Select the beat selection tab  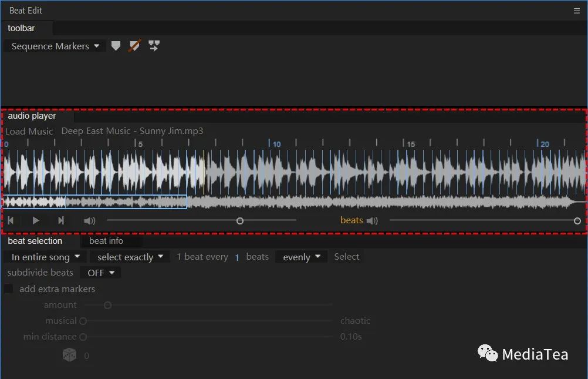coord(35,241)
